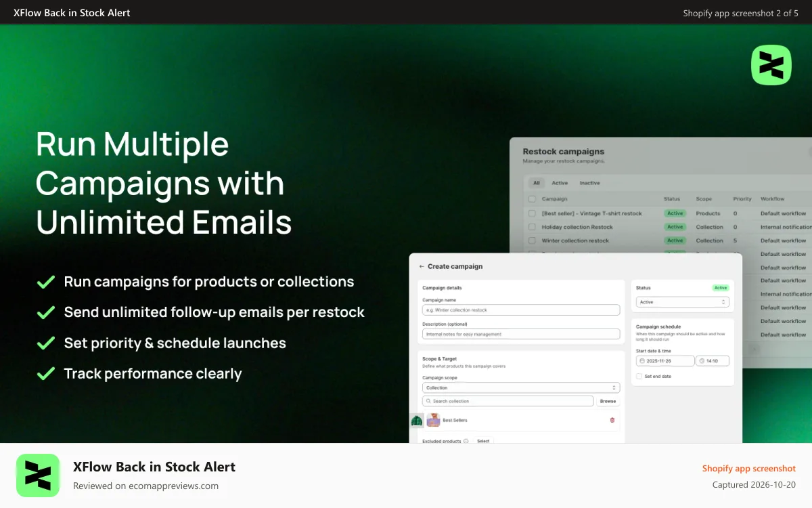Click the 'Scope & Target' section heading
This screenshot has height=508, width=812.
(440, 358)
